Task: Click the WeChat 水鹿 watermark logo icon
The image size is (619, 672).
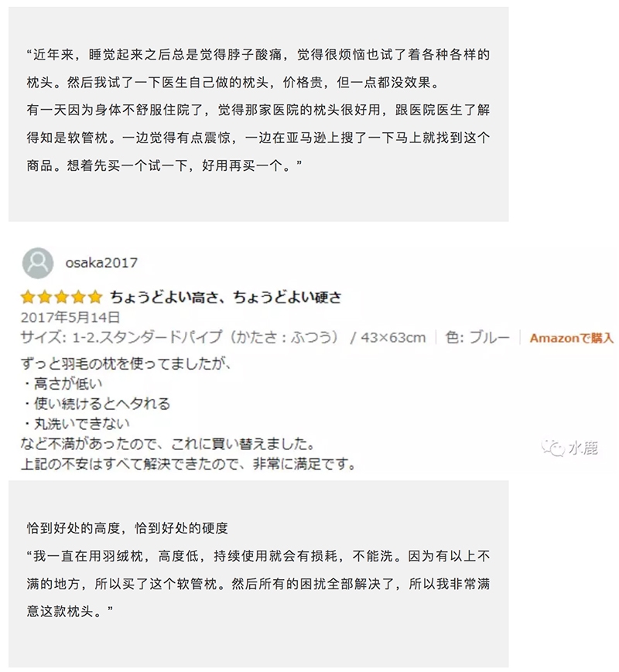Action: [553, 449]
